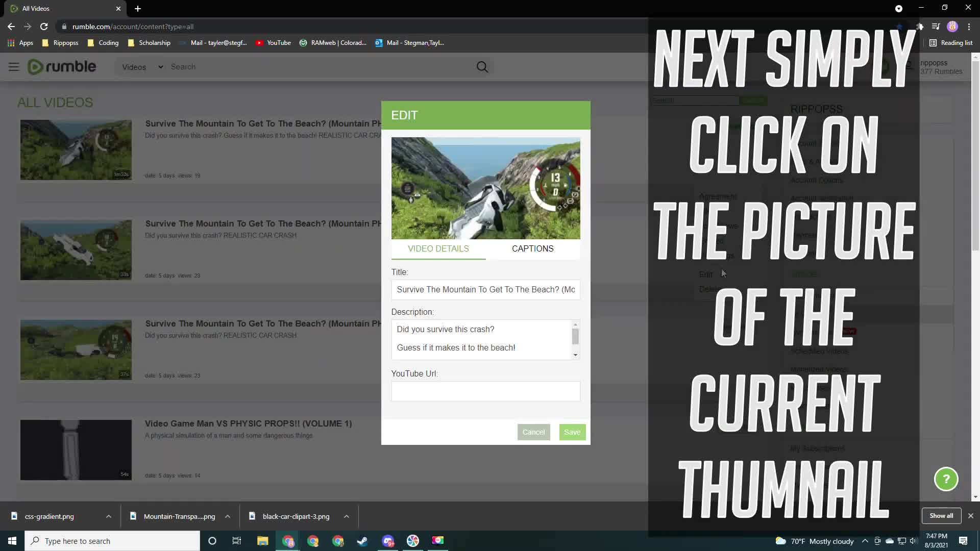Click the YouTube Url input field
This screenshot has height=551, width=980.
485,391
